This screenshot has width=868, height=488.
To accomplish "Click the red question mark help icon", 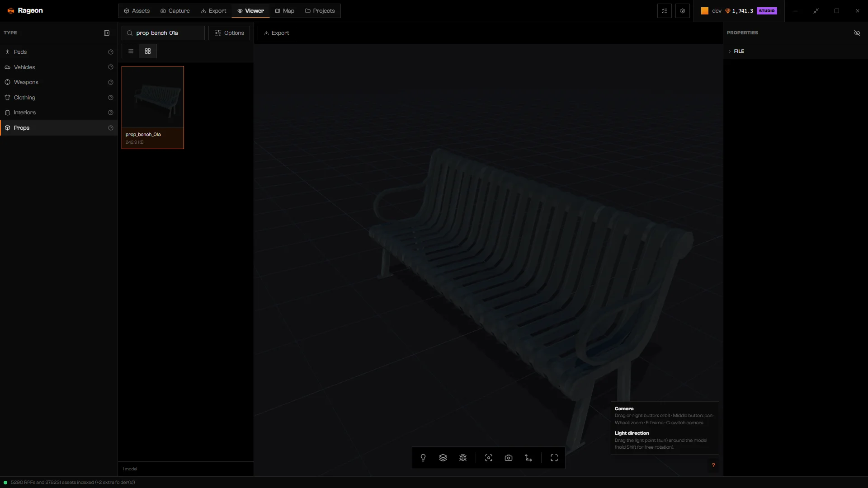I will pos(713,465).
